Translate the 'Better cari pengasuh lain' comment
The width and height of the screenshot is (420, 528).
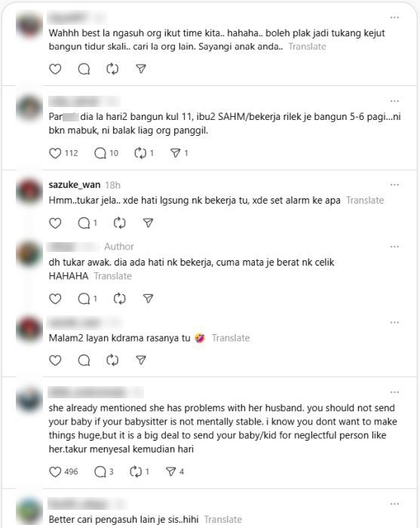223,519
